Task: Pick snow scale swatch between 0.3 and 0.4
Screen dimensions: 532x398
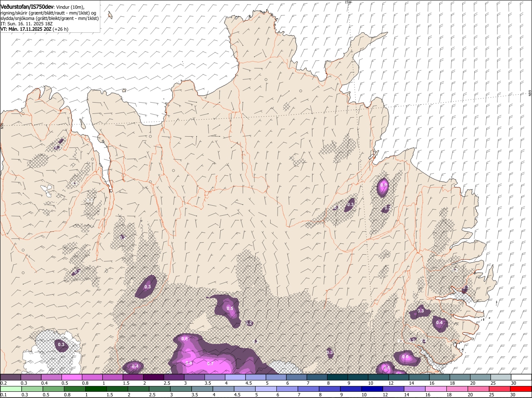Action: click(31, 377)
